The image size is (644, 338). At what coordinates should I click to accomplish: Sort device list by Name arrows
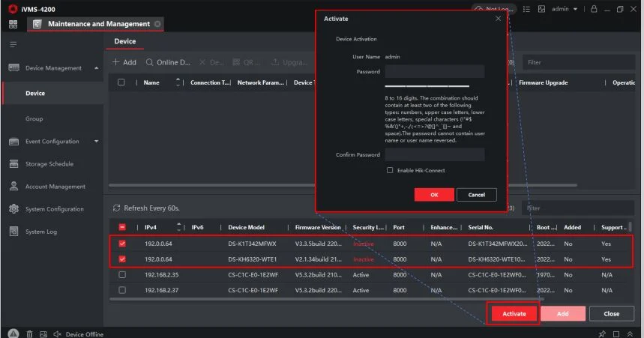click(178, 82)
